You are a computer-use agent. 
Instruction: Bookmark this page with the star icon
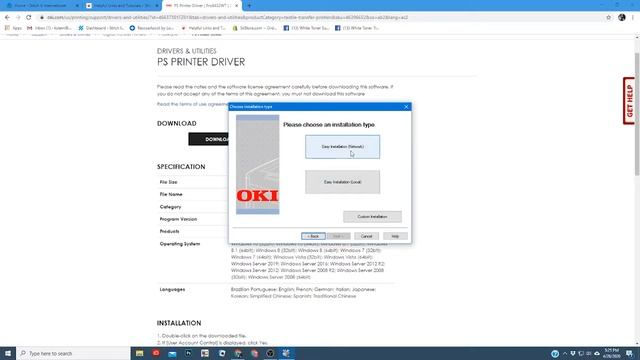(609, 18)
